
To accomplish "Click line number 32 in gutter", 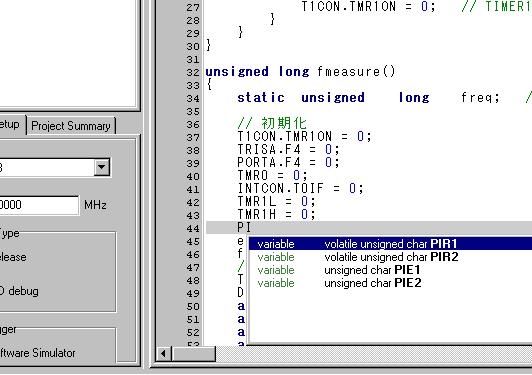I will click(x=193, y=72).
